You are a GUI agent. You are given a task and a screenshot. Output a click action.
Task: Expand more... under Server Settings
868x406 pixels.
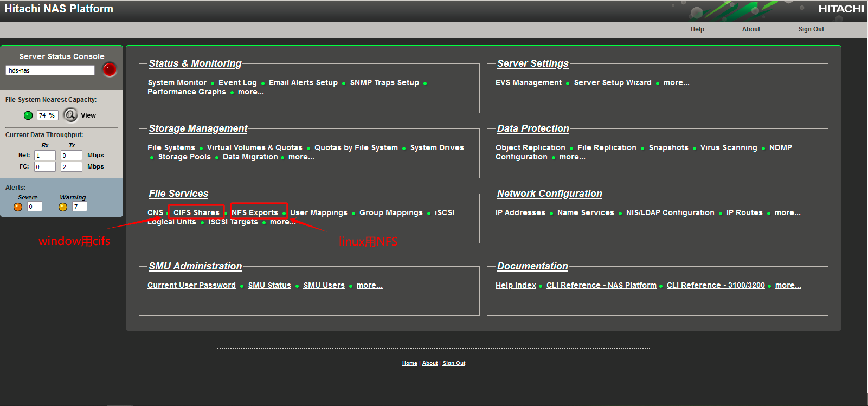click(677, 82)
